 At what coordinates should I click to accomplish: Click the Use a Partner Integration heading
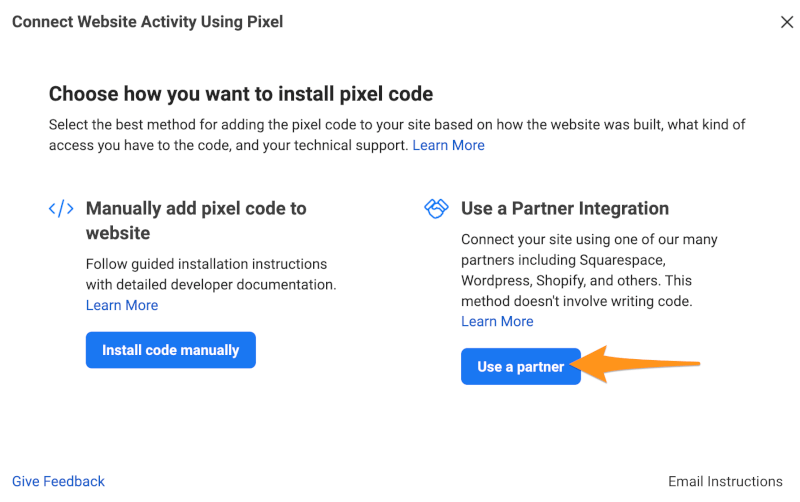click(565, 209)
